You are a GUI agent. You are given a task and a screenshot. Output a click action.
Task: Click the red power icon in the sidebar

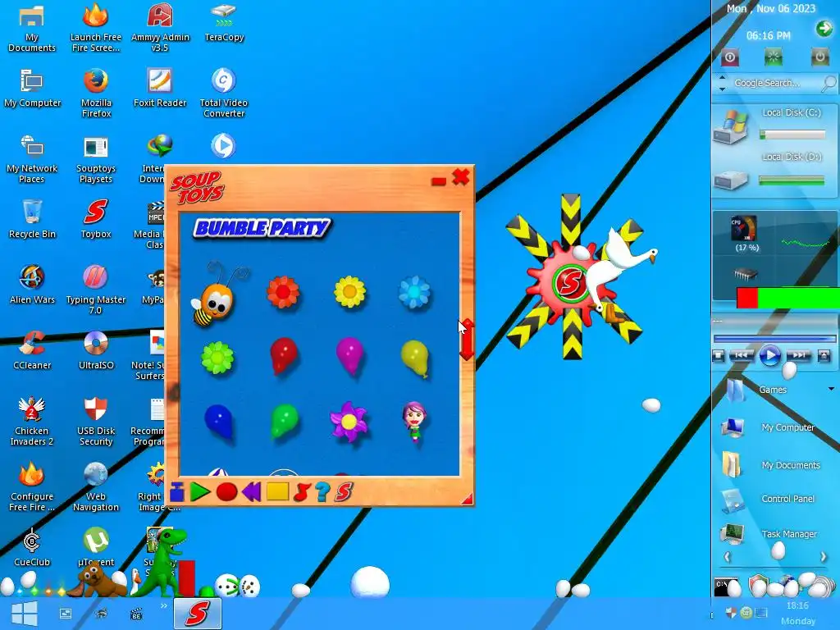(x=729, y=57)
